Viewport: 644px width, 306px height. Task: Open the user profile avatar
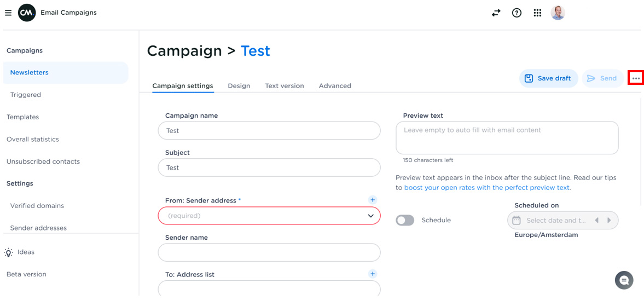click(558, 13)
